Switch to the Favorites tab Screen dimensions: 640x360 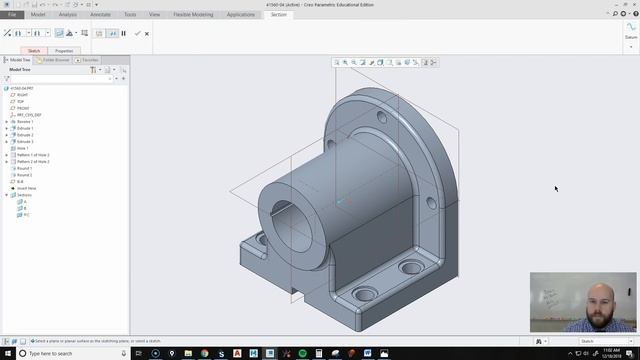pos(87,60)
